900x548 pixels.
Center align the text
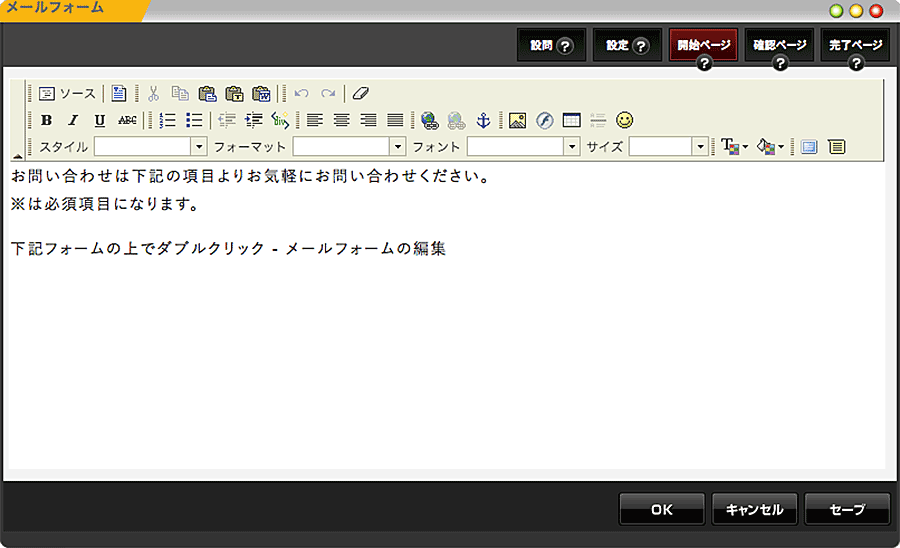coord(342,120)
